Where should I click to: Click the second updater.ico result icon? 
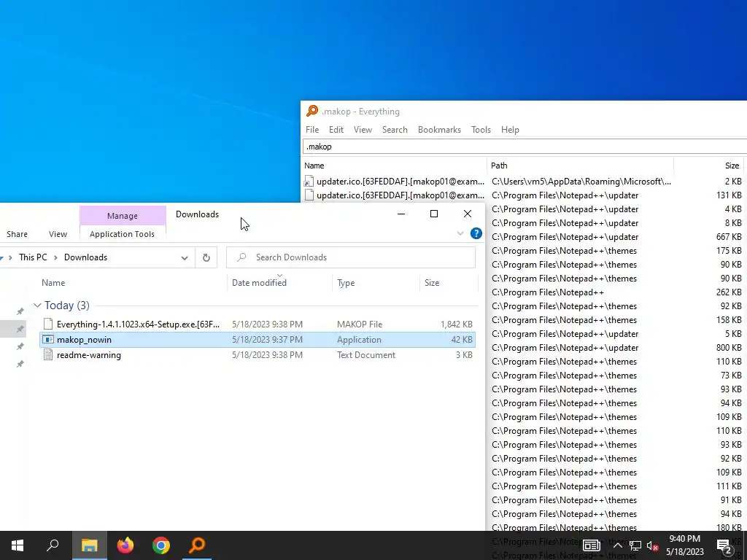tap(309, 195)
